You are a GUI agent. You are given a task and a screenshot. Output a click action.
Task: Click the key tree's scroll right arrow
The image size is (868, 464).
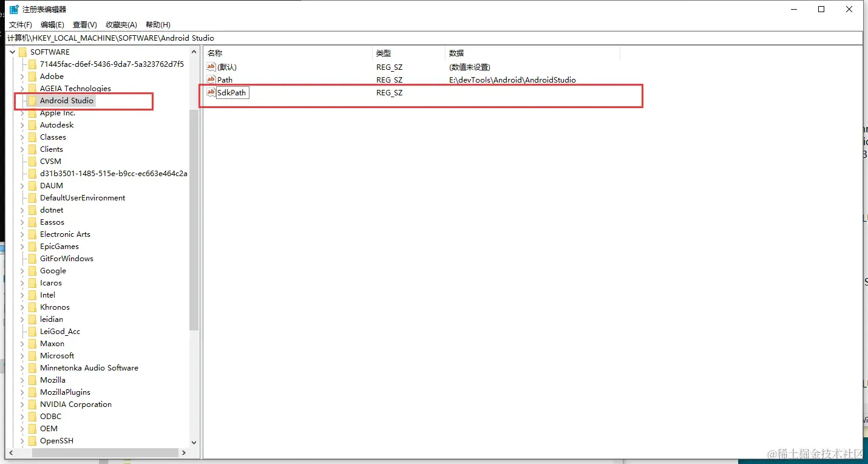(184, 452)
